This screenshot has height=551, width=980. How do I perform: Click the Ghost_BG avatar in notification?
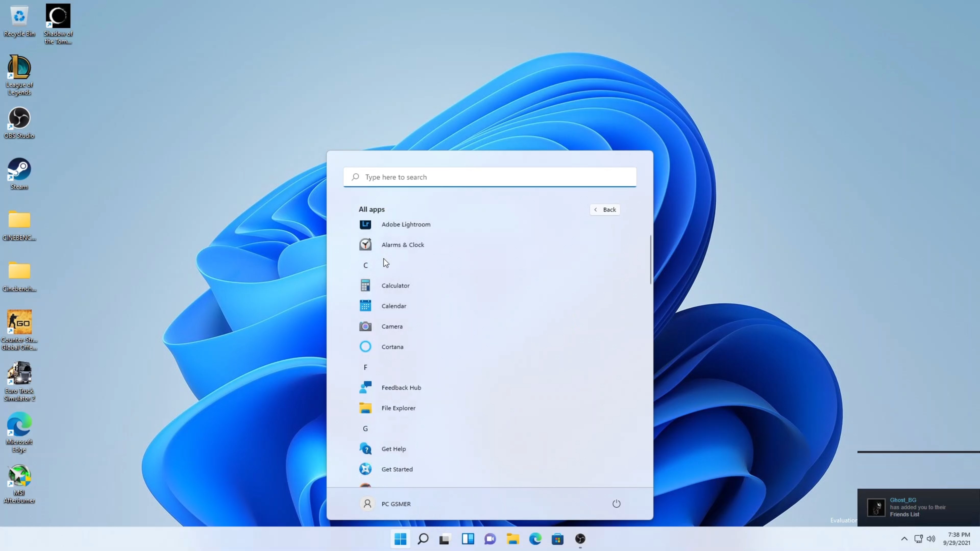coord(876,507)
